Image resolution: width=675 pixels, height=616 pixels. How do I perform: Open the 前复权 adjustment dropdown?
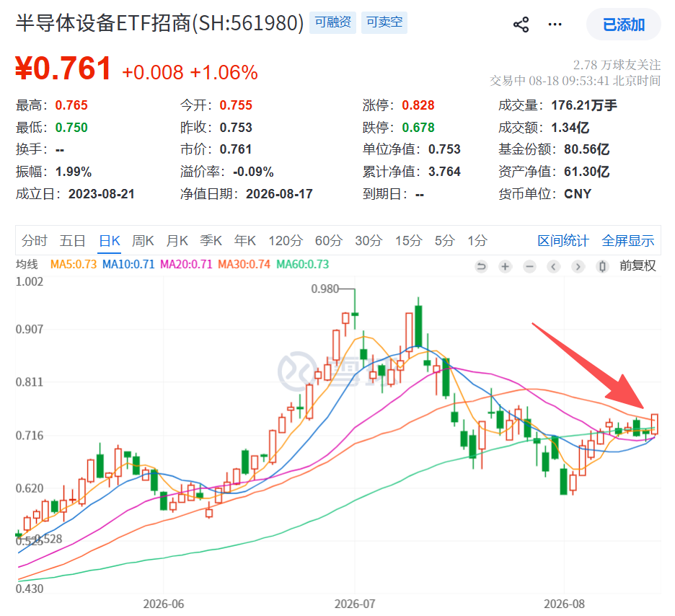pyautogui.click(x=637, y=265)
